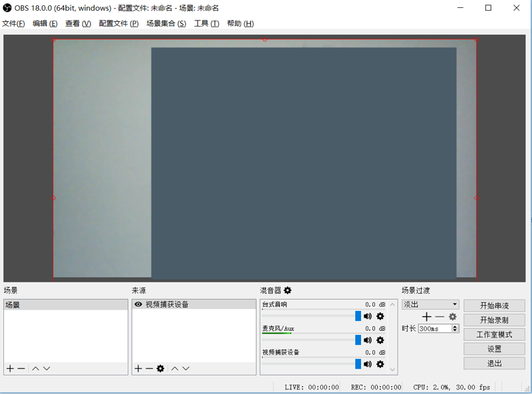Click REC: 00:00:00 status text
Viewport: 532px width, 394px height.
point(376,387)
